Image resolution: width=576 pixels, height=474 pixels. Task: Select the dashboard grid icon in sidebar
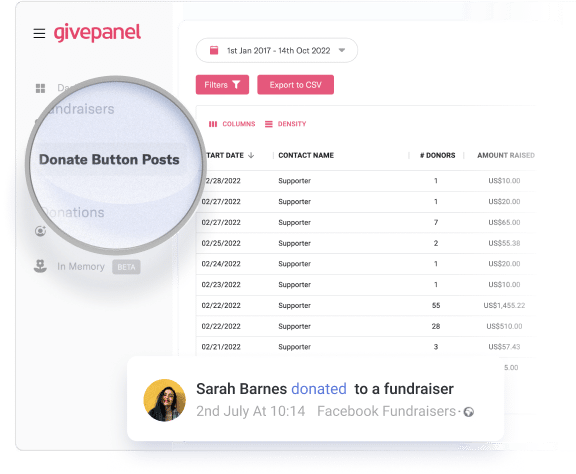40,88
